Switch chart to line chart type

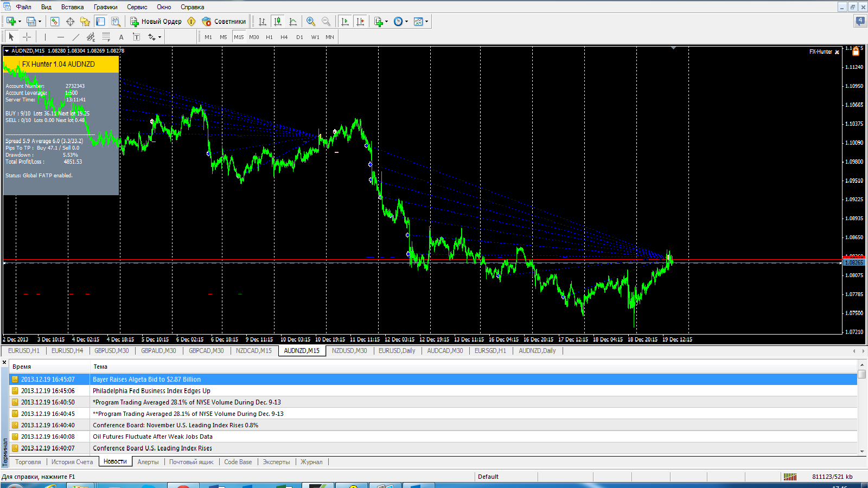[293, 22]
